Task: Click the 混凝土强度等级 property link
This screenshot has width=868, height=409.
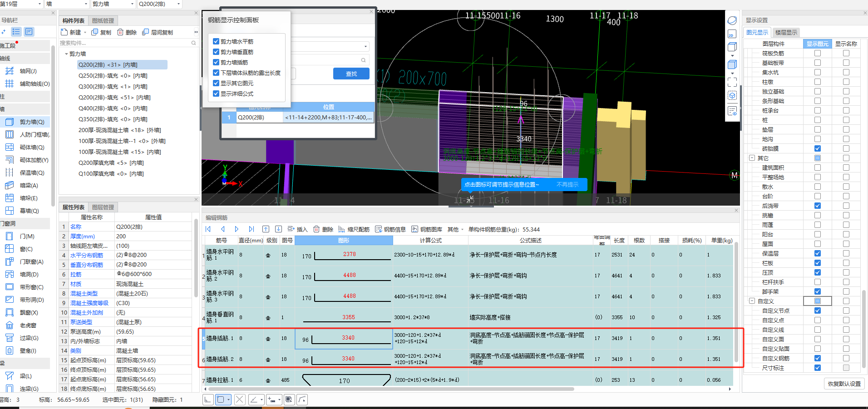Action: pos(89,303)
